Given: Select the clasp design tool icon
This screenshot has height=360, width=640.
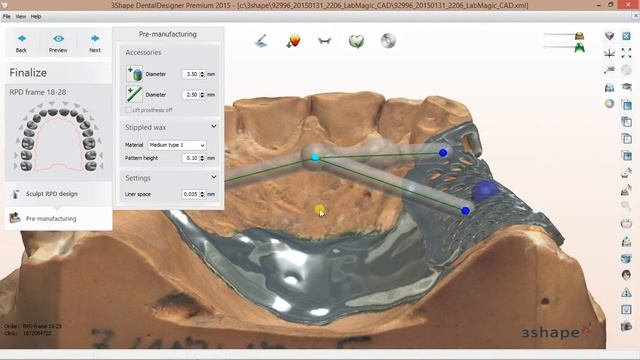Looking at the screenshot, I should [324, 41].
